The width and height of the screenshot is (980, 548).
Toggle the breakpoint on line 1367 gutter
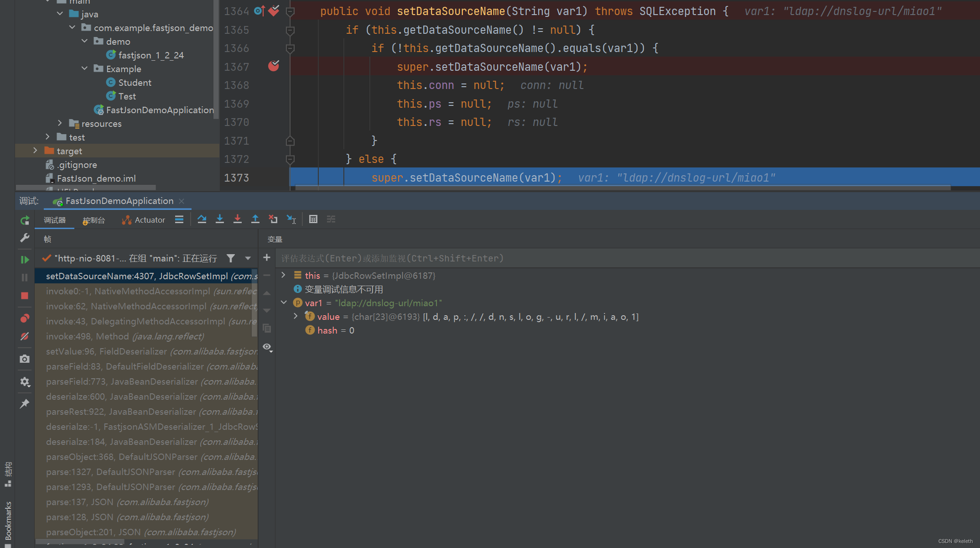pyautogui.click(x=273, y=66)
